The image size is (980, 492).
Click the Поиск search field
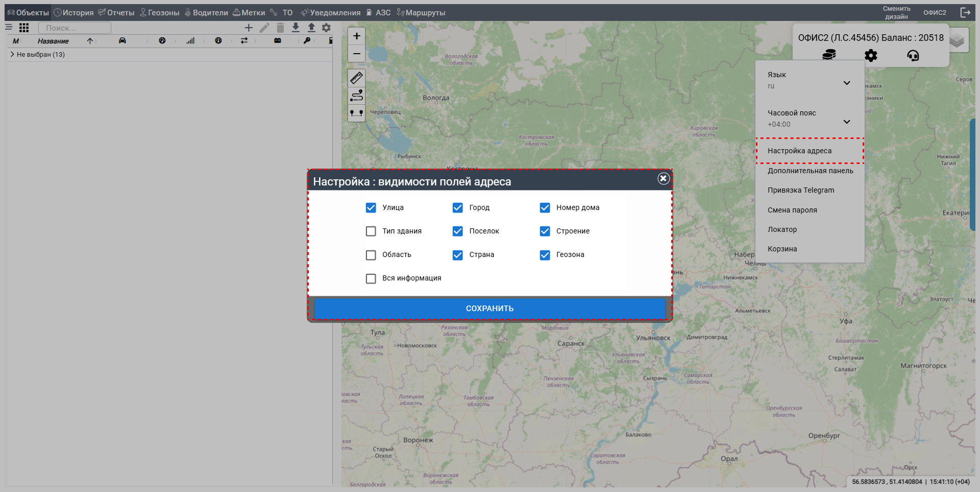click(75, 28)
